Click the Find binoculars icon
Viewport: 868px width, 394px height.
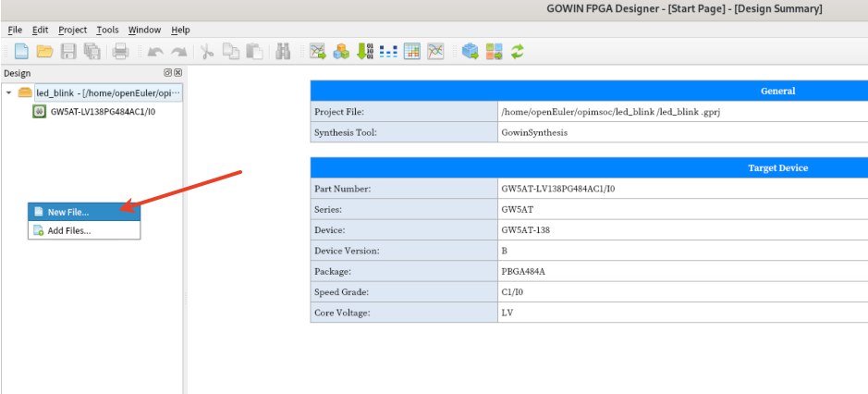point(284,52)
